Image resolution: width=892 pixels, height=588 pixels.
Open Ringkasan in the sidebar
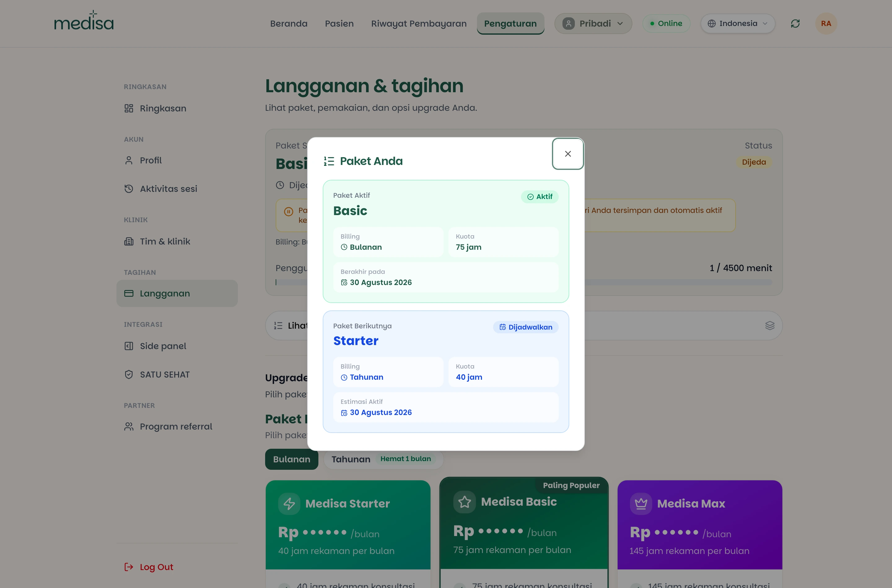pyautogui.click(x=177, y=108)
